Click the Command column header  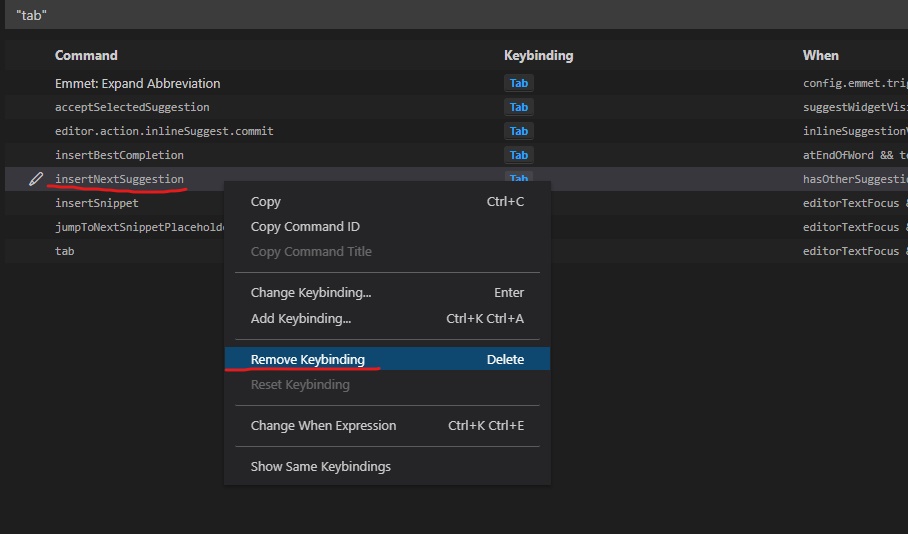(86, 56)
